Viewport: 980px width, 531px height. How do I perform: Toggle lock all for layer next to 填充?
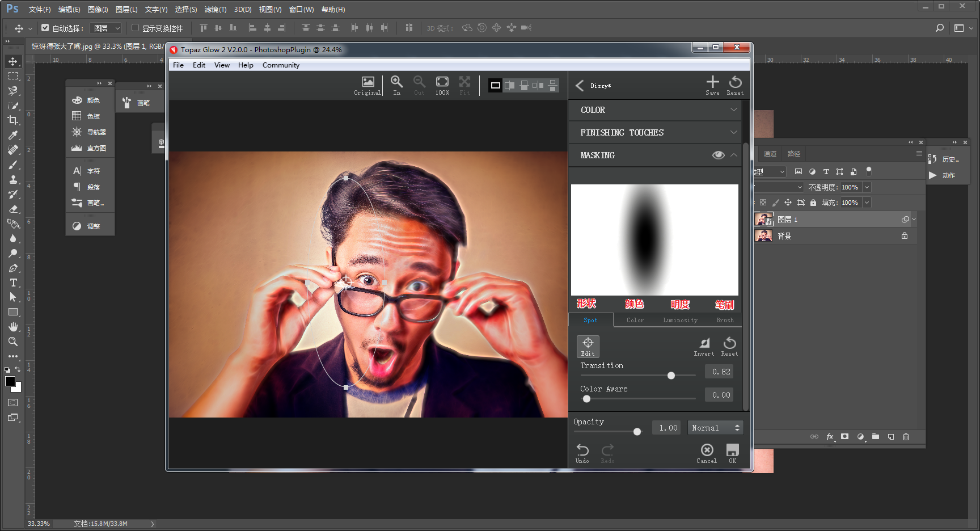pyautogui.click(x=813, y=203)
